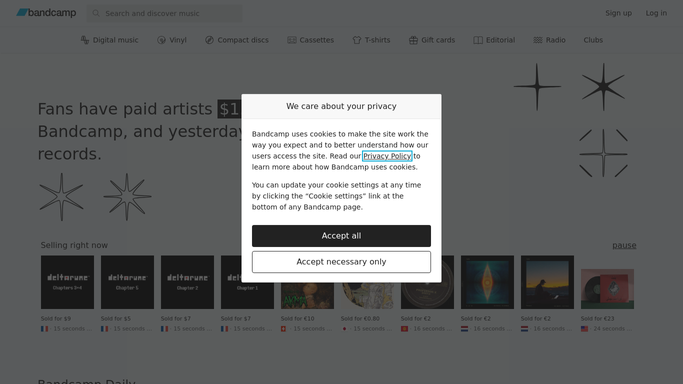The width and height of the screenshot is (683, 384).
Task: Click the T-shirts icon
Action: coord(357,40)
